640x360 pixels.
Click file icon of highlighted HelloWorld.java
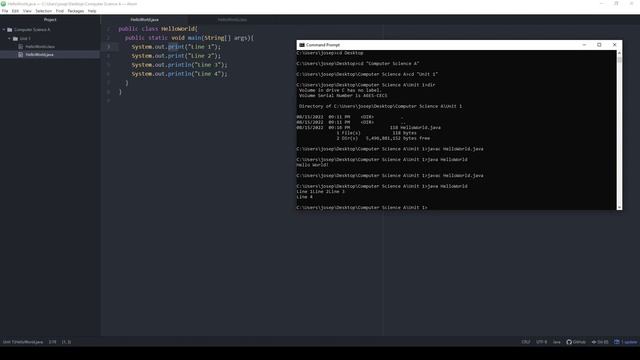[20, 54]
